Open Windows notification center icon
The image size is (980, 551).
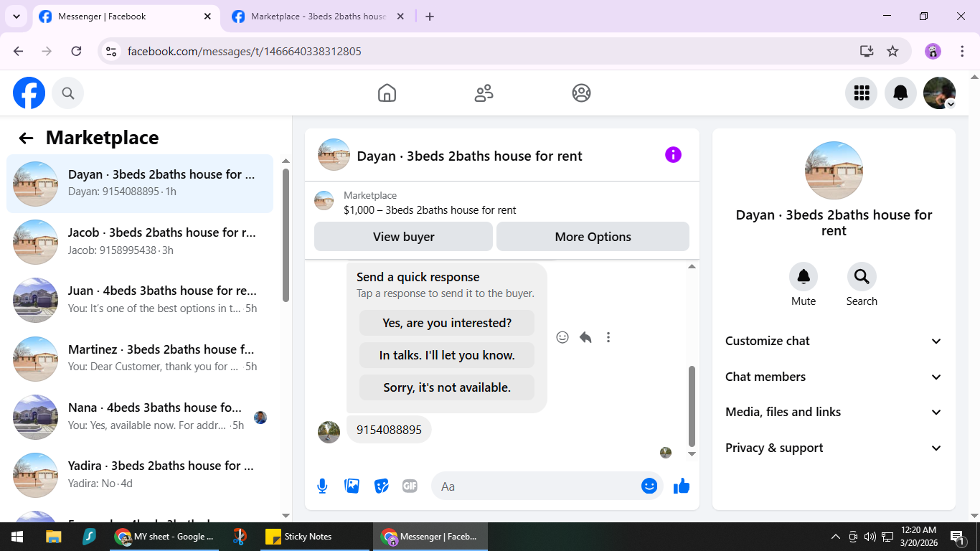pos(957,537)
